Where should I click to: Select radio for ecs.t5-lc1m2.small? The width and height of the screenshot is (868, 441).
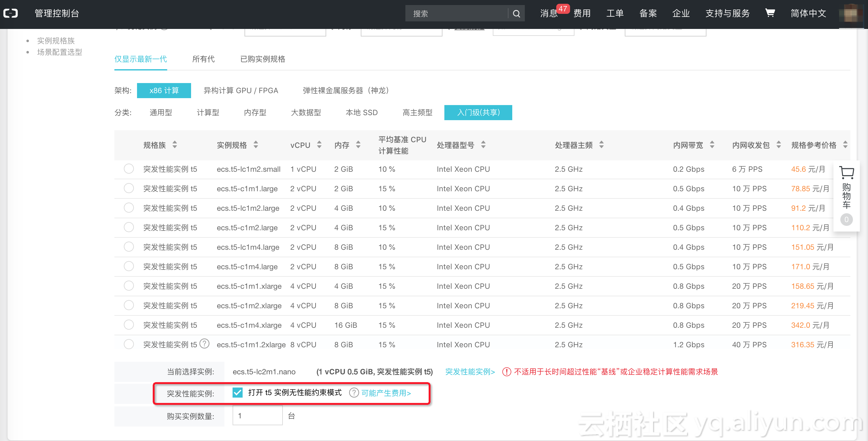click(129, 169)
